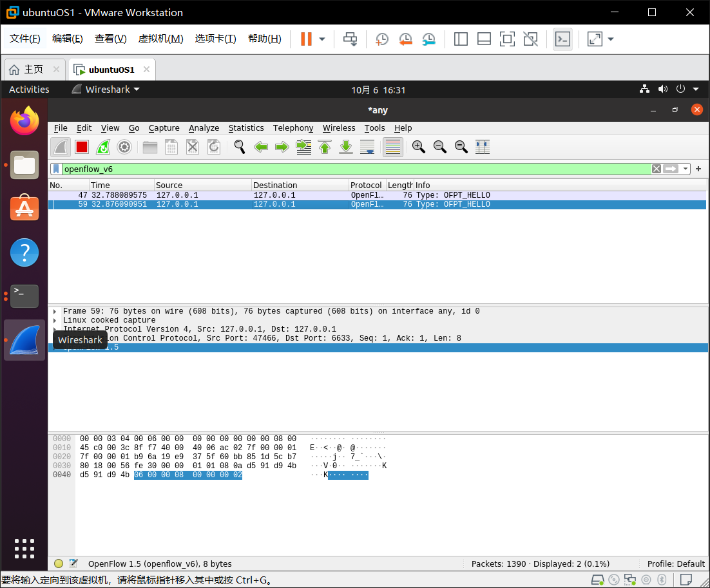
Task: Save this capture file icon
Action: pos(171,147)
